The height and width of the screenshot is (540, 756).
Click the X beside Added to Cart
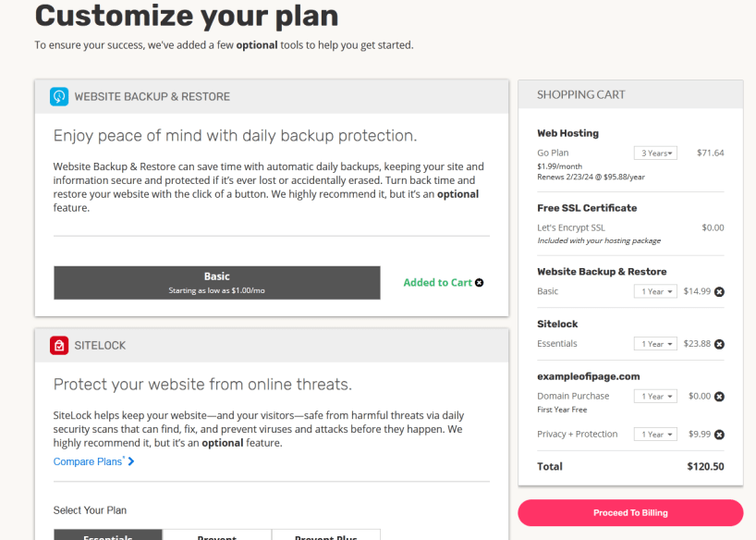[479, 283]
